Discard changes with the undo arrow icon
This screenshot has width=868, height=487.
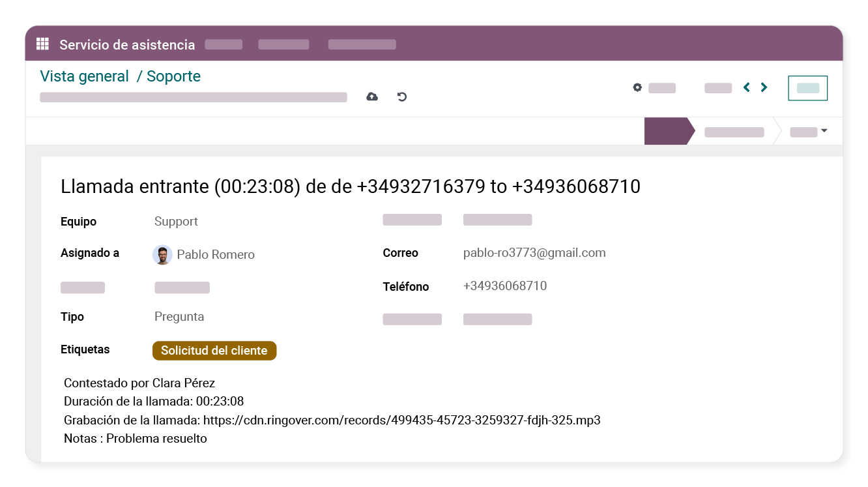tap(401, 96)
